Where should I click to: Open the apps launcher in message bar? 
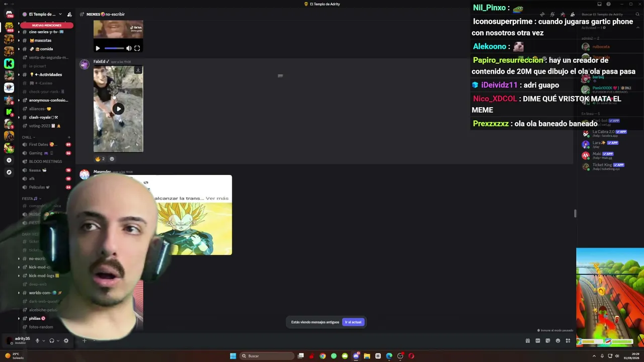tap(568, 340)
